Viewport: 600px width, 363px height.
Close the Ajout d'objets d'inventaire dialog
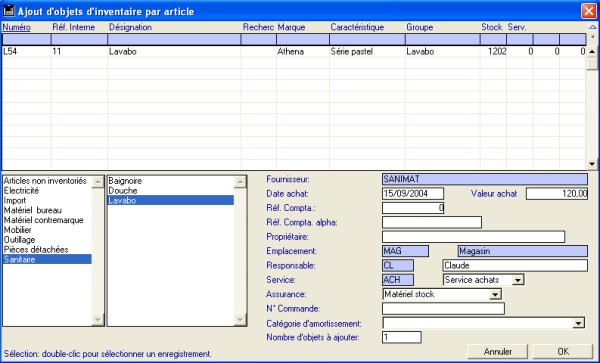pyautogui.click(x=589, y=11)
